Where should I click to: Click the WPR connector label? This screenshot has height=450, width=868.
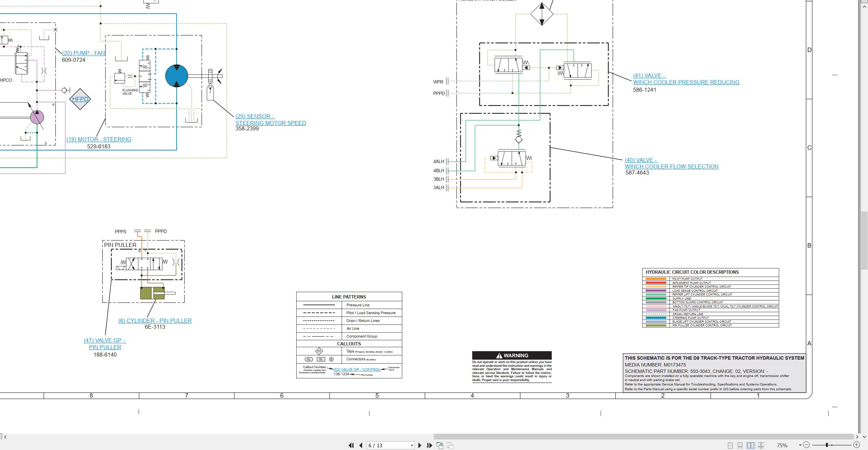point(438,82)
